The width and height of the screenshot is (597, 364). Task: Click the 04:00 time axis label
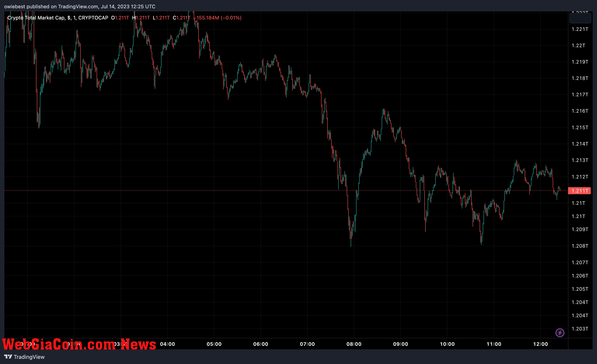pos(167,344)
